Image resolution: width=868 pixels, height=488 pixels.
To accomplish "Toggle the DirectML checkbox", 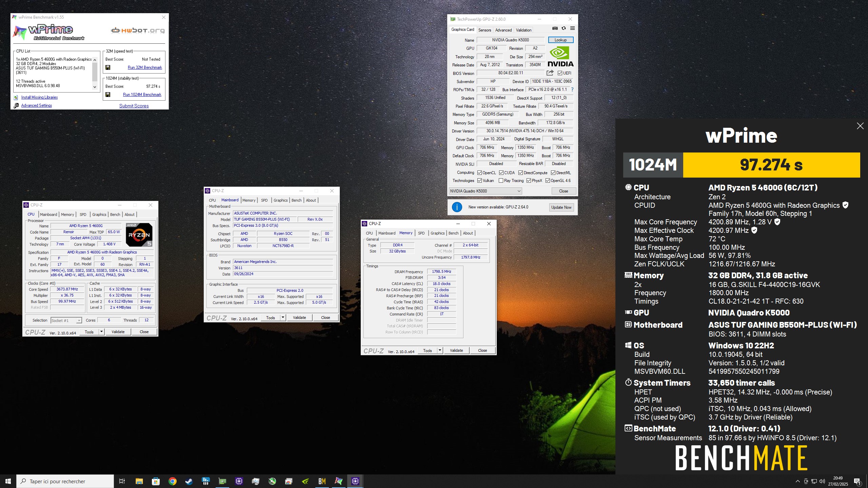I will (553, 173).
